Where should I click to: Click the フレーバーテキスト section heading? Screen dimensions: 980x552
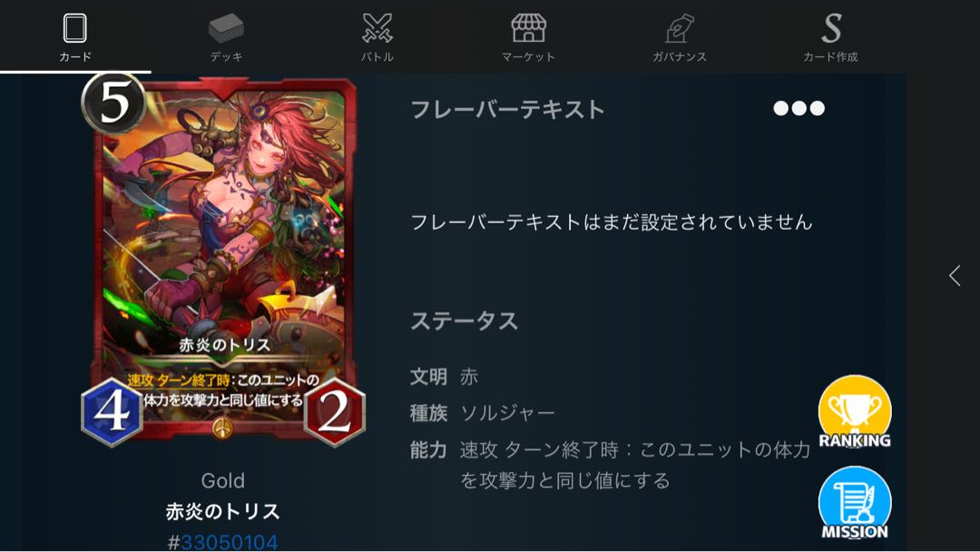[507, 109]
